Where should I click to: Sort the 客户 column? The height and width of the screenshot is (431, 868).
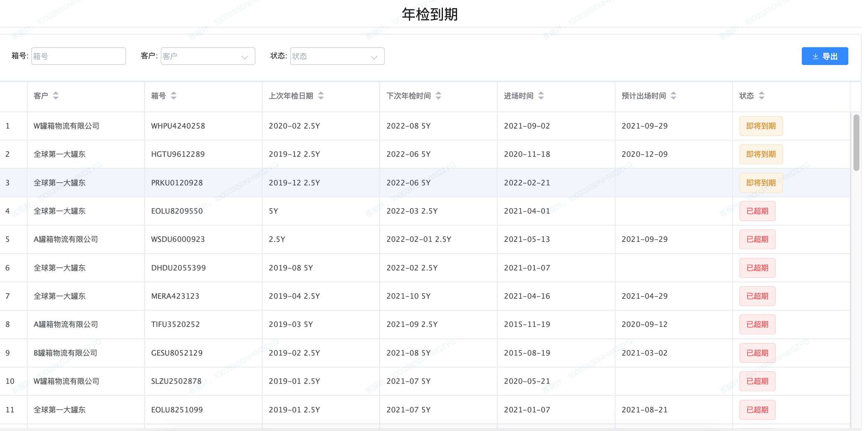pyautogui.click(x=56, y=96)
